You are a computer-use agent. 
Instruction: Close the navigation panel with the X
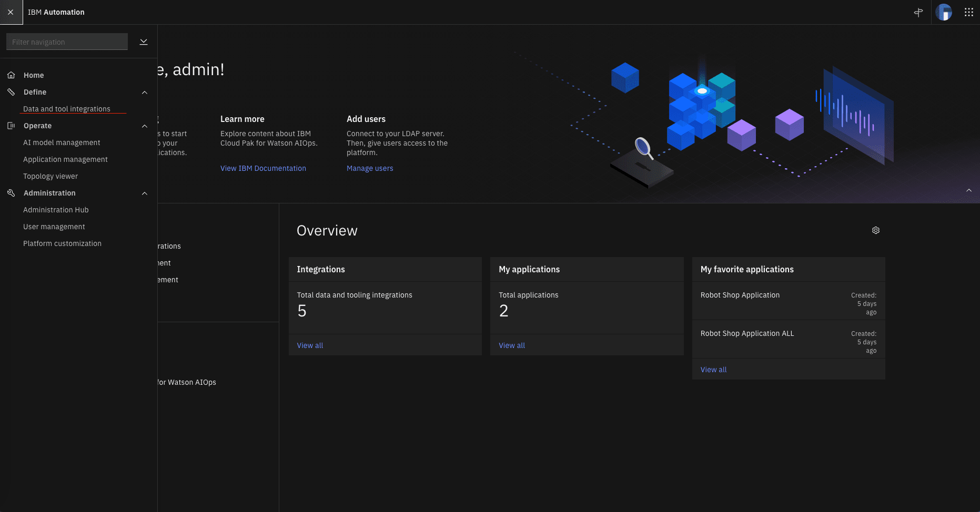(11, 12)
